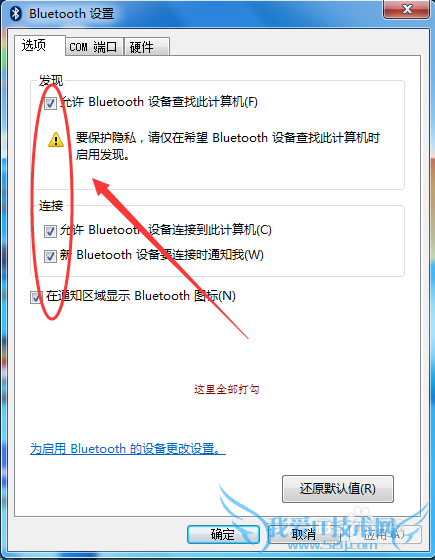Viewport: 435px width, 560px height.
Task: Open link 为启用 Bluetooth 的设备更改设置
Action: [128, 449]
